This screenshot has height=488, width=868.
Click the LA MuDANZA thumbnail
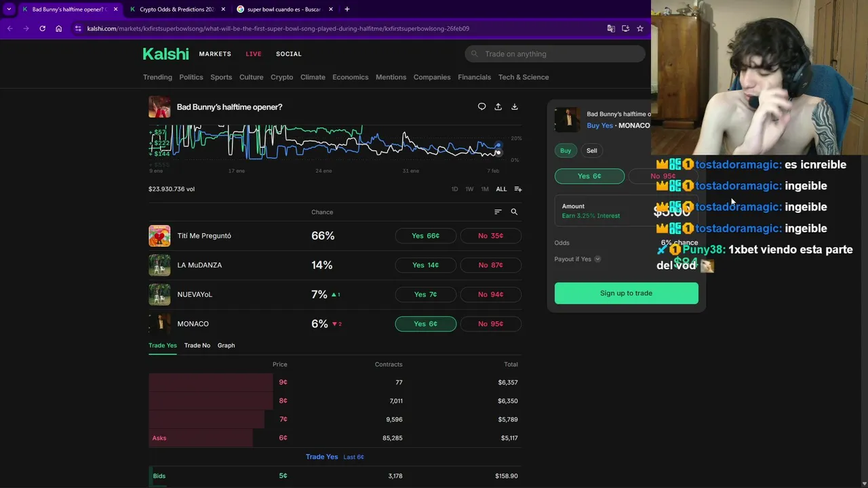[159, 265]
